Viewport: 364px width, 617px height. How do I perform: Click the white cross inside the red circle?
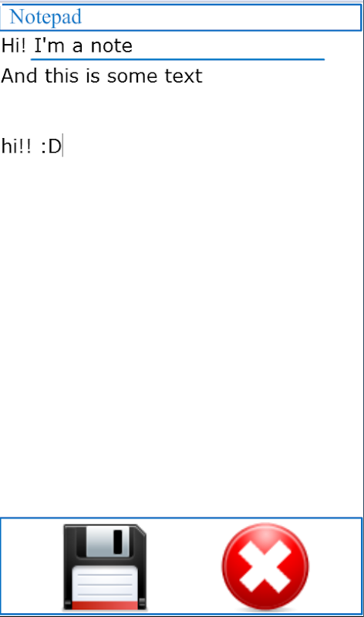tap(265, 567)
